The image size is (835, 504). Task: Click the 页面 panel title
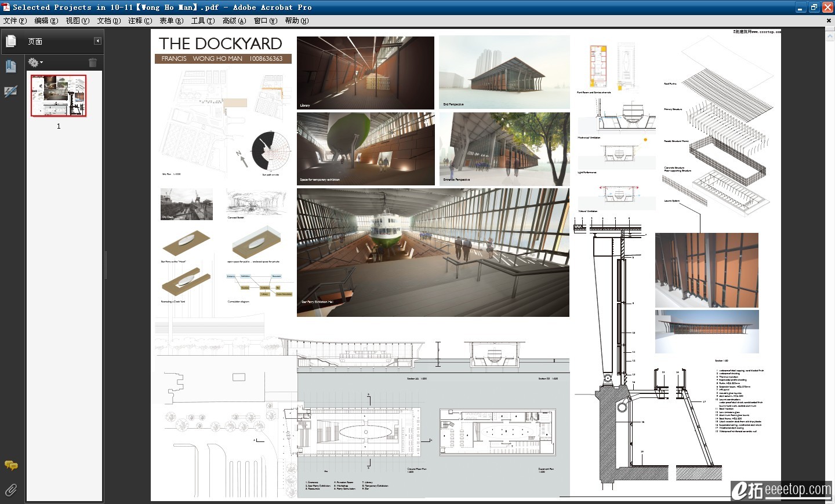point(35,41)
